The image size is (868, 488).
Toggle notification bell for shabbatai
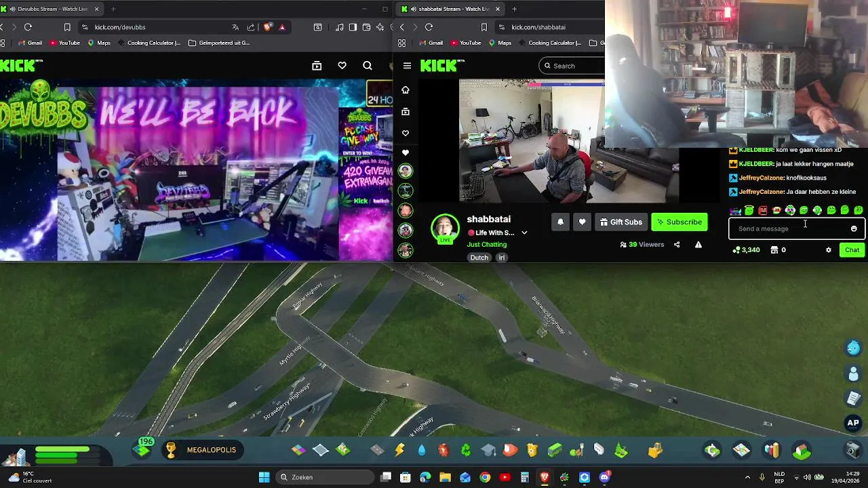(560, 222)
